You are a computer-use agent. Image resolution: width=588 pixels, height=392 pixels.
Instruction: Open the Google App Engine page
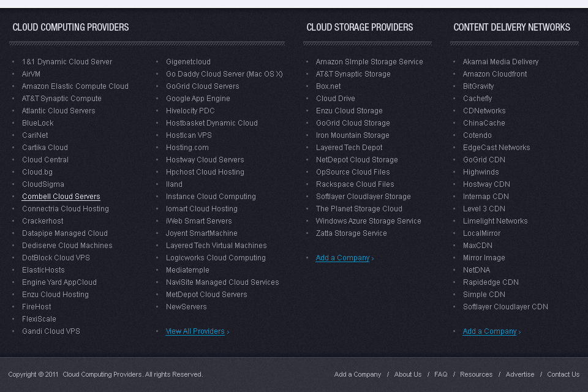click(x=198, y=98)
